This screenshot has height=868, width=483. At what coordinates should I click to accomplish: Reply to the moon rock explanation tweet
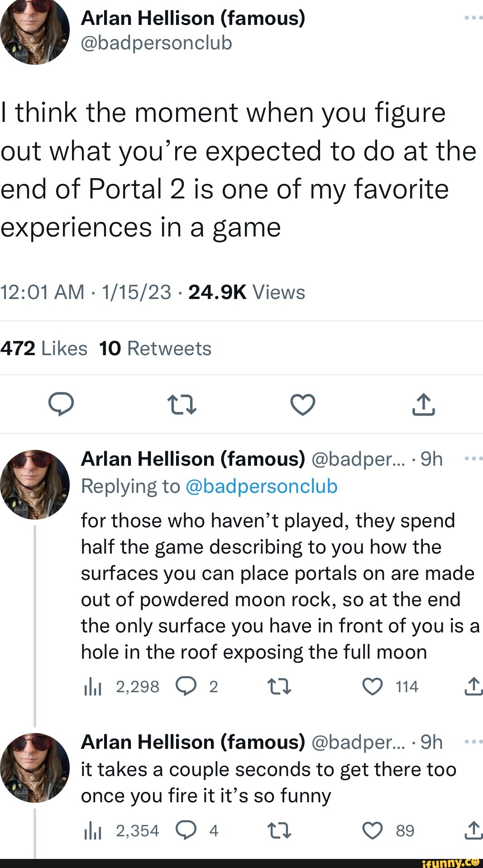click(x=186, y=687)
